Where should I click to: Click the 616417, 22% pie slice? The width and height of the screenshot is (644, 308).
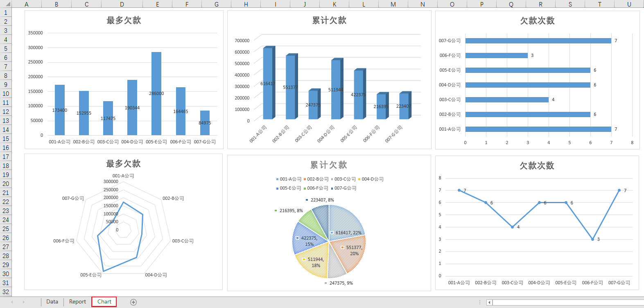pyautogui.click(x=347, y=221)
